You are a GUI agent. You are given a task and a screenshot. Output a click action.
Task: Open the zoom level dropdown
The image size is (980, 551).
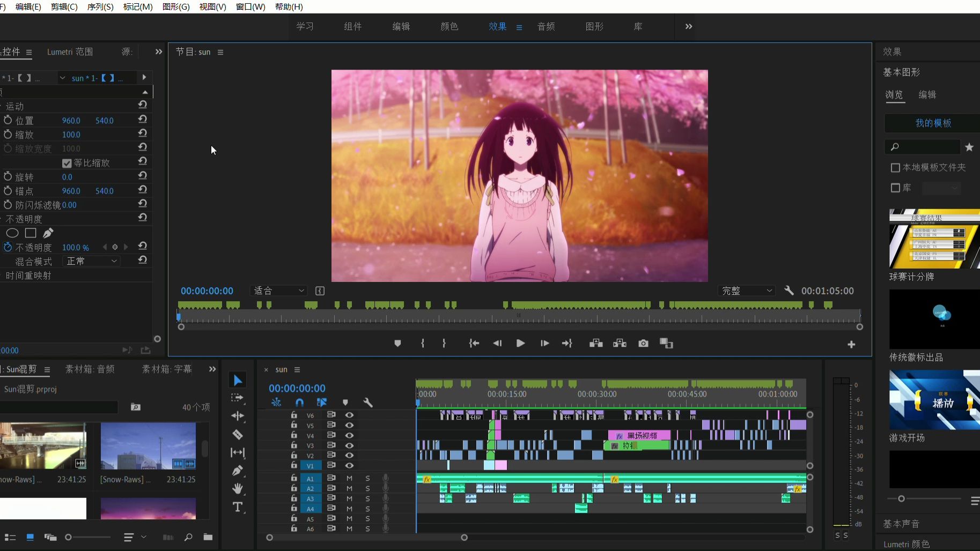tap(279, 291)
